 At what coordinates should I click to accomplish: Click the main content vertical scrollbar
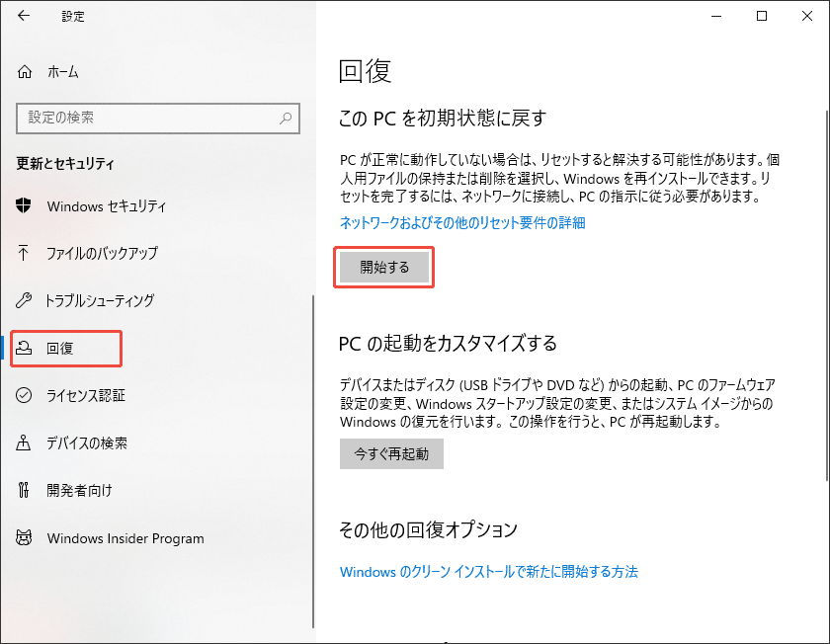tap(827, 295)
